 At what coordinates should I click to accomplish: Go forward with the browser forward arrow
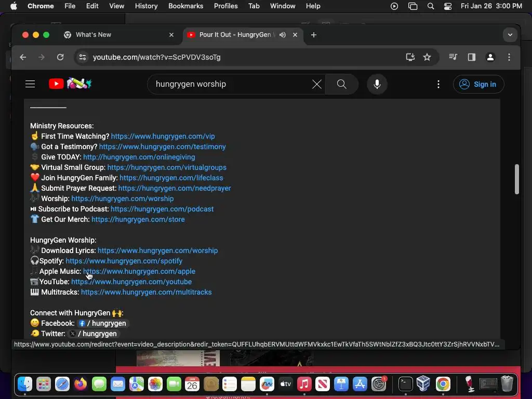pos(42,57)
